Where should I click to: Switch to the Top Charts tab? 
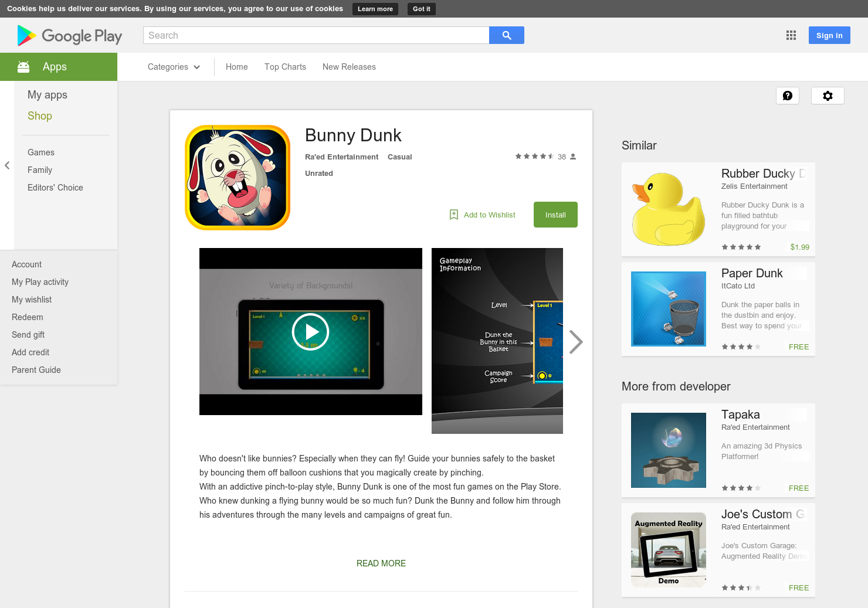pos(285,66)
